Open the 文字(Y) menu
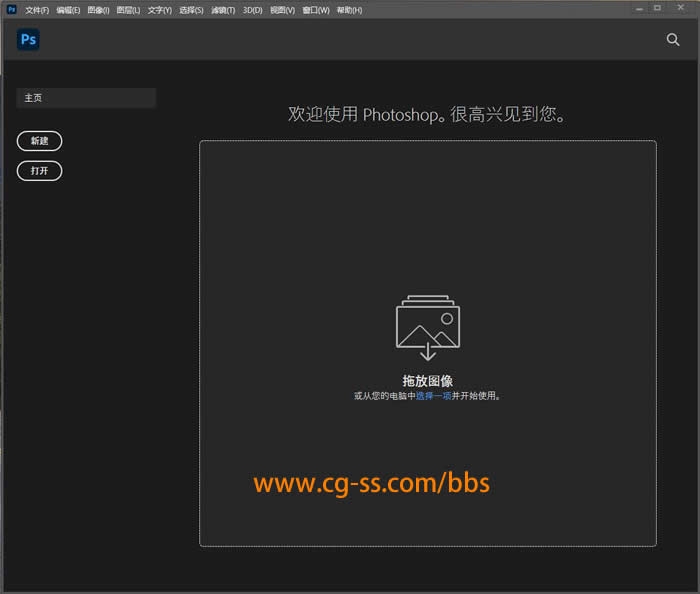The image size is (700, 594). (160, 10)
